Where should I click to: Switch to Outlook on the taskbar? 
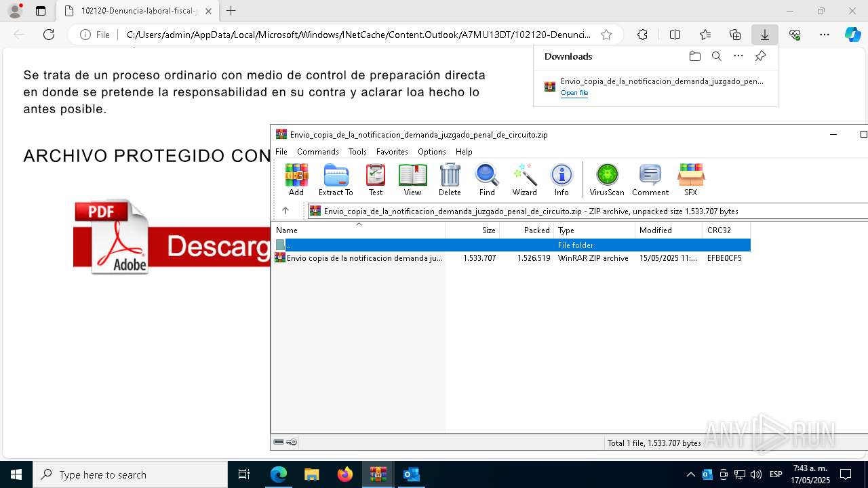411,474
